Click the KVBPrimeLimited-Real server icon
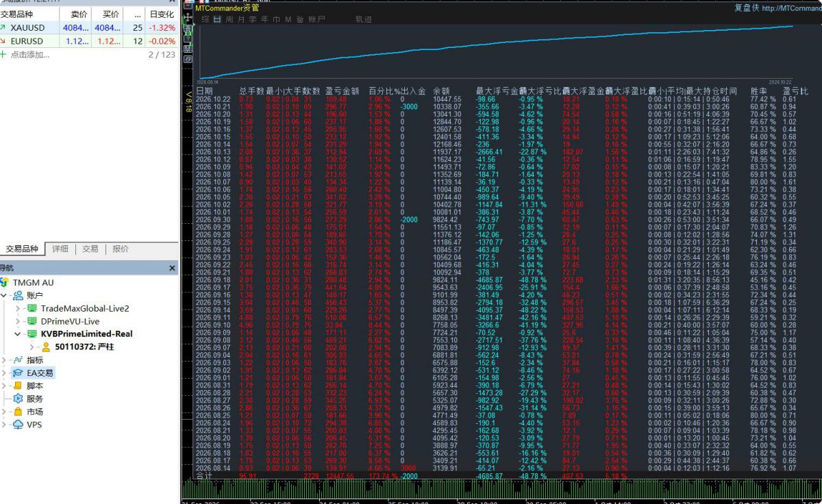The height and width of the screenshot is (504, 822). 31,334
